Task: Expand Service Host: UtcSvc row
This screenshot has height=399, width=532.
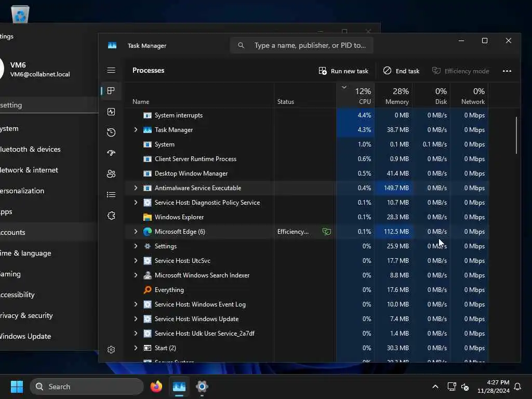Action: pos(136,261)
